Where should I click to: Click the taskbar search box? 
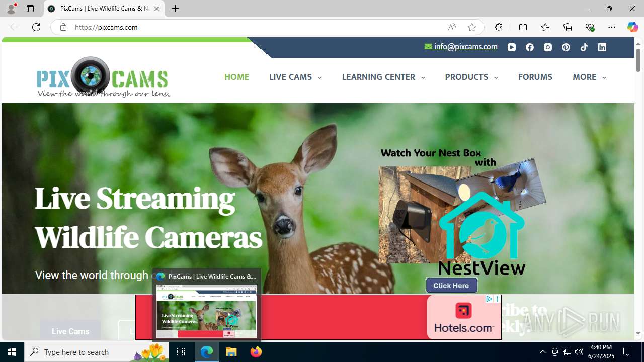pos(97,352)
